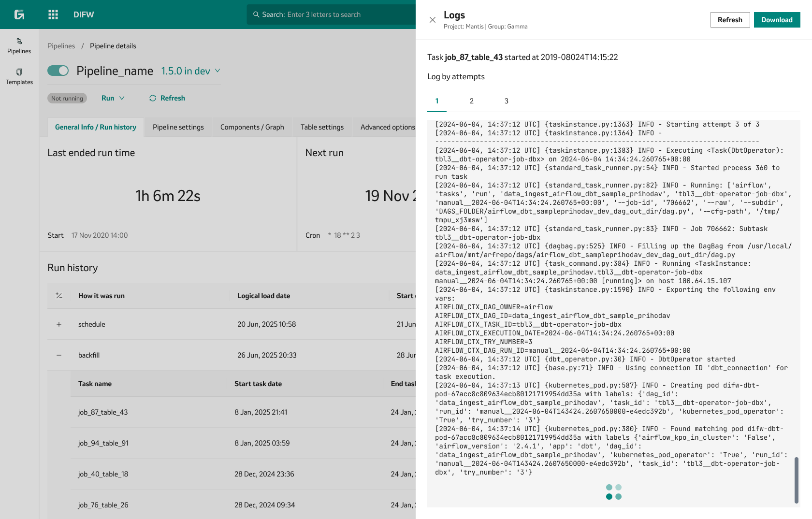Click the 1h 6m 22s run time value
Image resolution: width=812 pixels, height=519 pixels.
pos(168,196)
